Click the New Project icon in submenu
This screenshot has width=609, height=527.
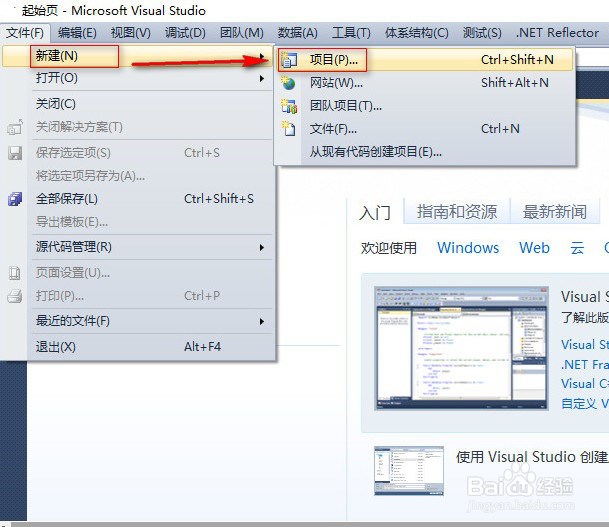tap(289, 60)
